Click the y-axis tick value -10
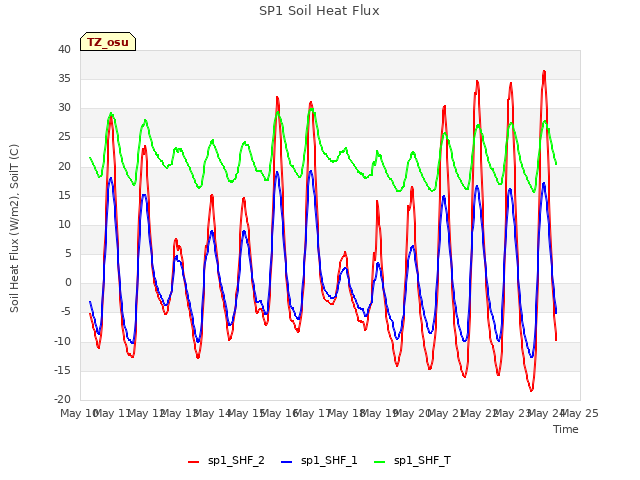The height and width of the screenshot is (480, 640). tap(62, 341)
